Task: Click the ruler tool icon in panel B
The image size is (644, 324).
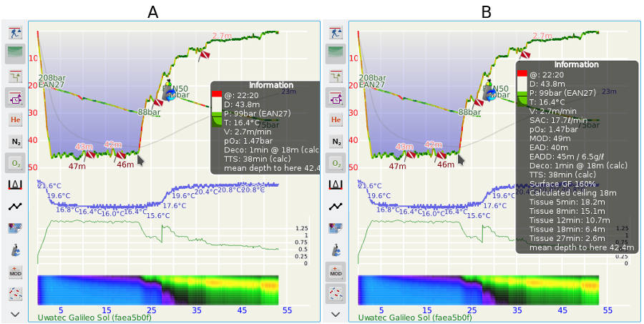Action: coord(336,185)
